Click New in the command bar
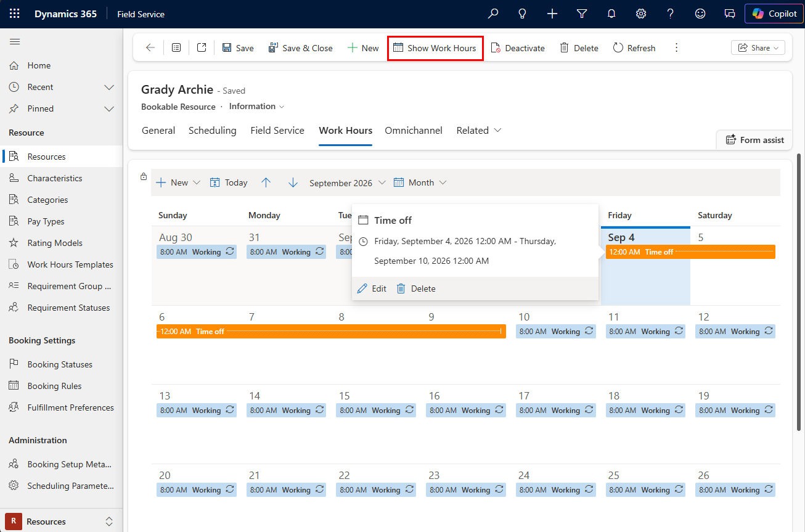The image size is (805, 532). click(363, 47)
